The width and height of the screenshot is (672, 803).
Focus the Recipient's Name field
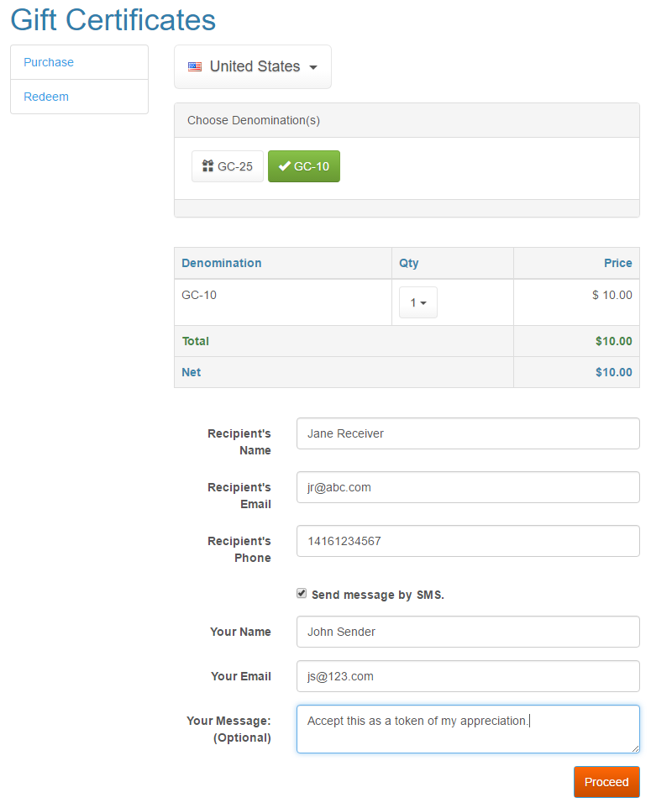[468, 433]
